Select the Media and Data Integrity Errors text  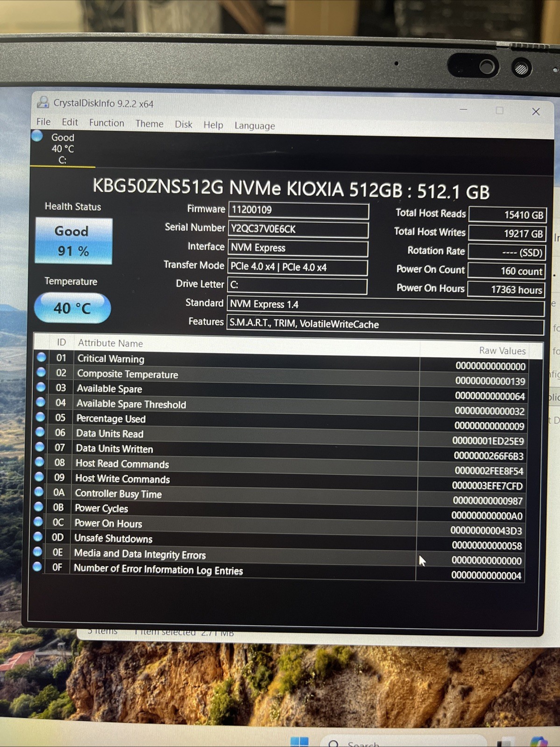[140, 554]
